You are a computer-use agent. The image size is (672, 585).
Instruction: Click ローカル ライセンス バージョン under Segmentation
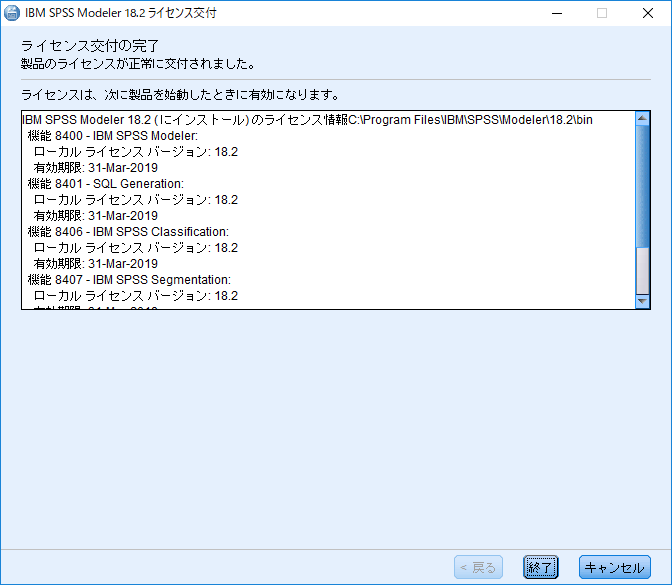(x=135, y=296)
